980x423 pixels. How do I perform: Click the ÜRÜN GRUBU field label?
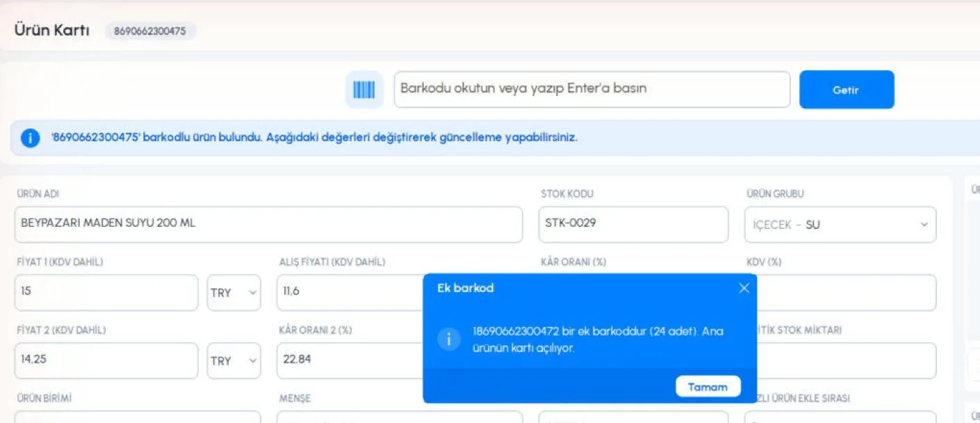click(775, 194)
